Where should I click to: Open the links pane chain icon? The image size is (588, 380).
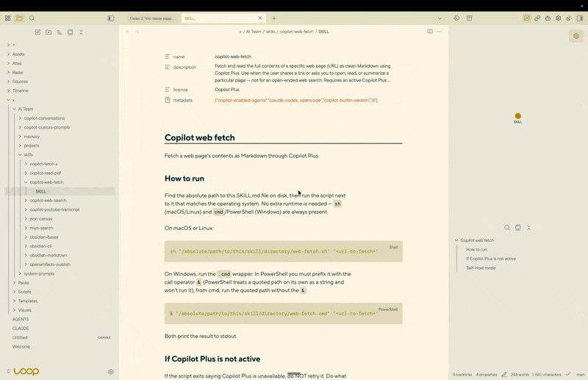coord(537,18)
